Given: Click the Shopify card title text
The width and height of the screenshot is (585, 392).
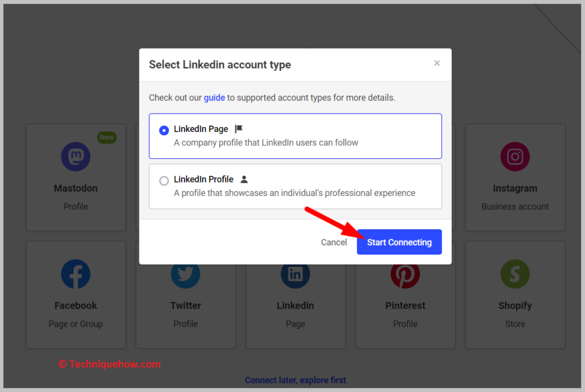Looking at the screenshot, I should [515, 305].
